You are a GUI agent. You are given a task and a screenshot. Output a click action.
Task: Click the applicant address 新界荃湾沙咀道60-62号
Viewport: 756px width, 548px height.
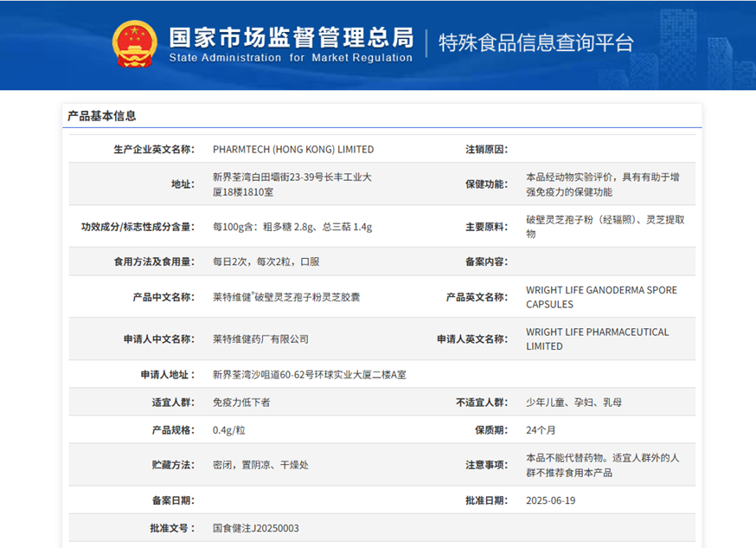(309, 375)
